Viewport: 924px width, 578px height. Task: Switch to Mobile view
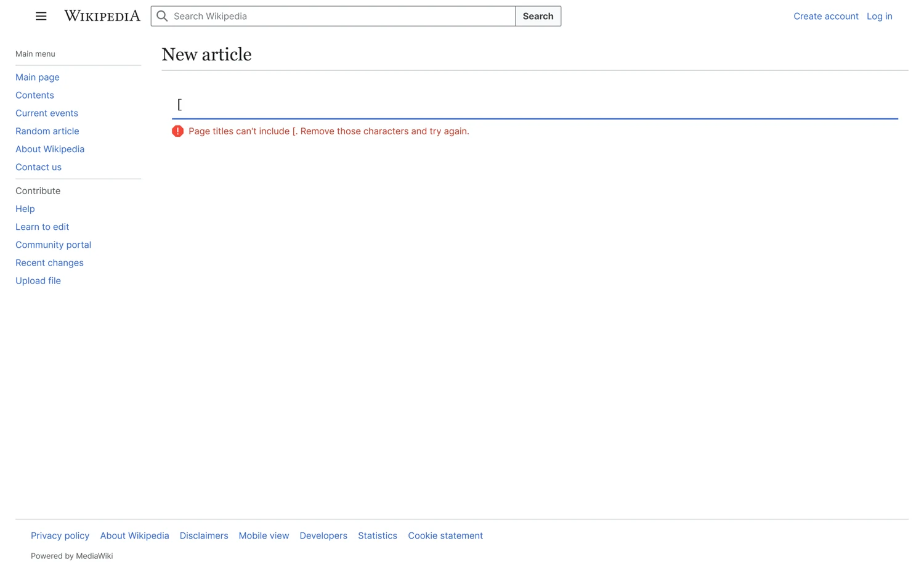pos(264,535)
